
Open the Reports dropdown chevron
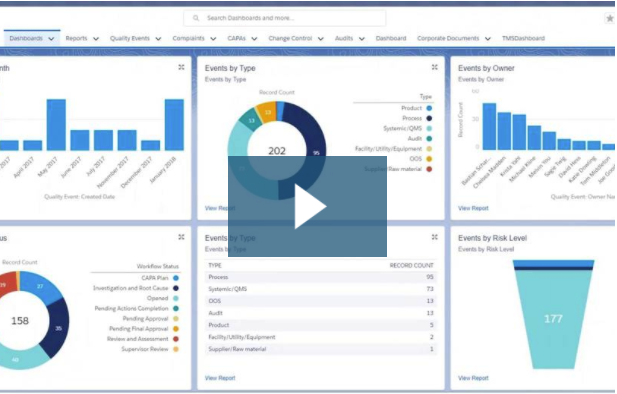(96, 39)
